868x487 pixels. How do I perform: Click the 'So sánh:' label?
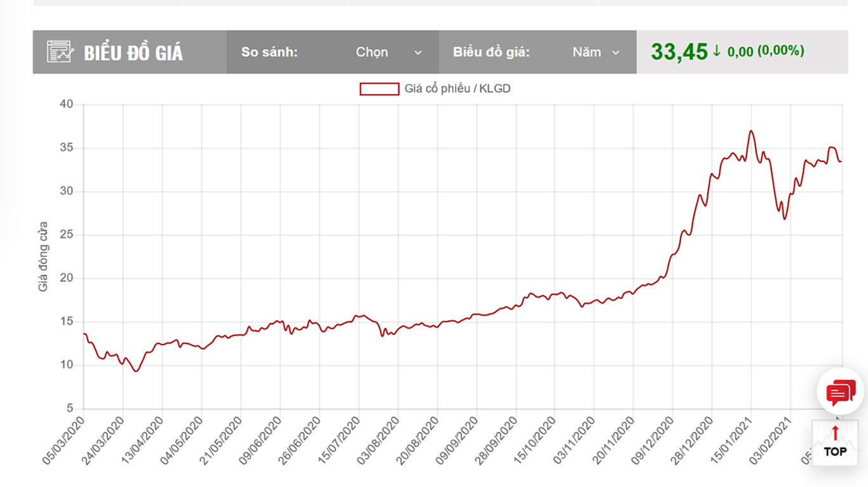(x=269, y=52)
